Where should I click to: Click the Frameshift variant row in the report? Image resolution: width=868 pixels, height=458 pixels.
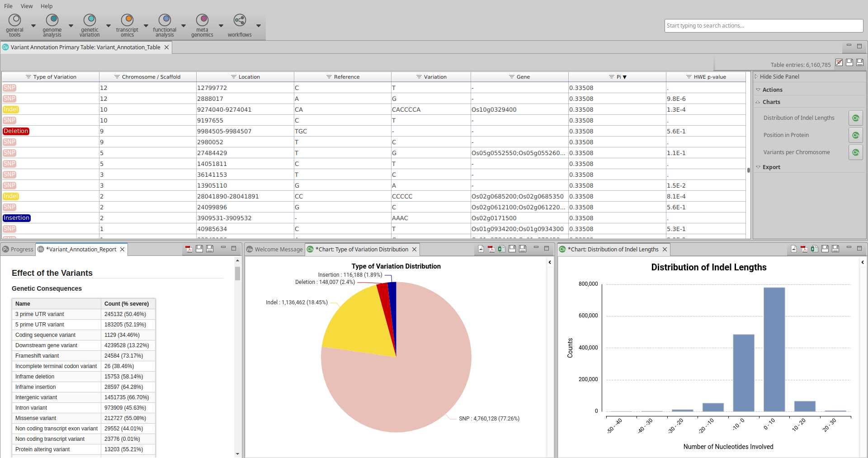[x=83, y=356]
